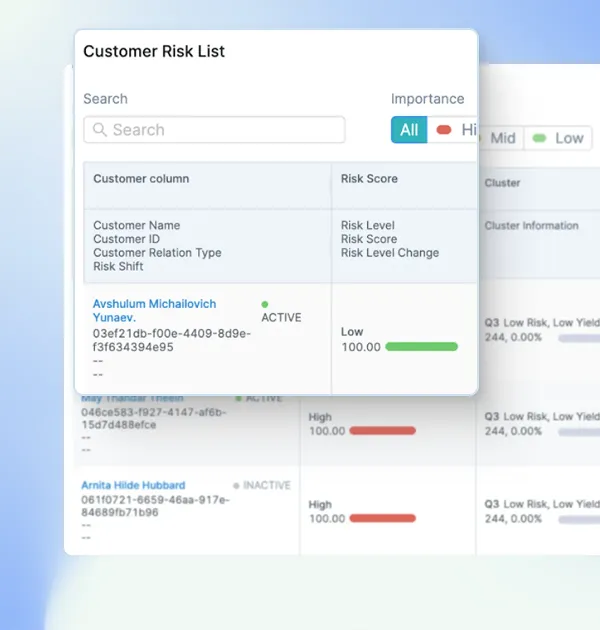
Task: Click red risk bar in 046ce583 row
Action: click(383, 431)
